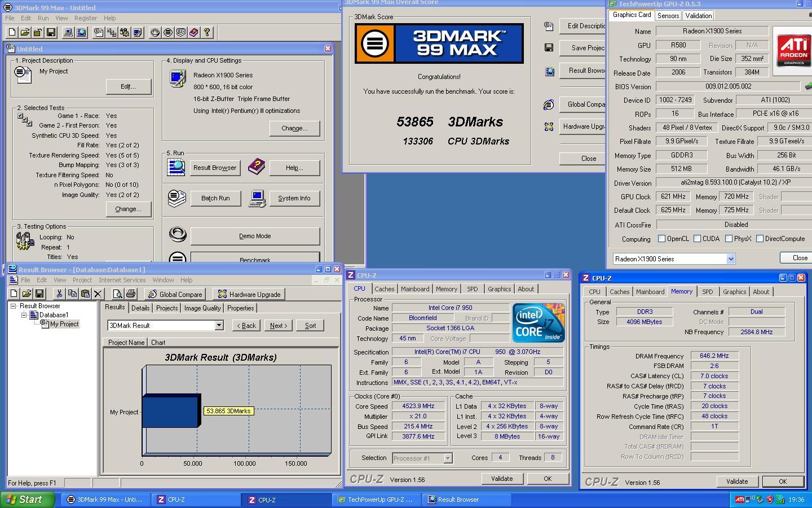Open Mainboard tab in left CPU-Z window

pyautogui.click(x=415, y=289)
